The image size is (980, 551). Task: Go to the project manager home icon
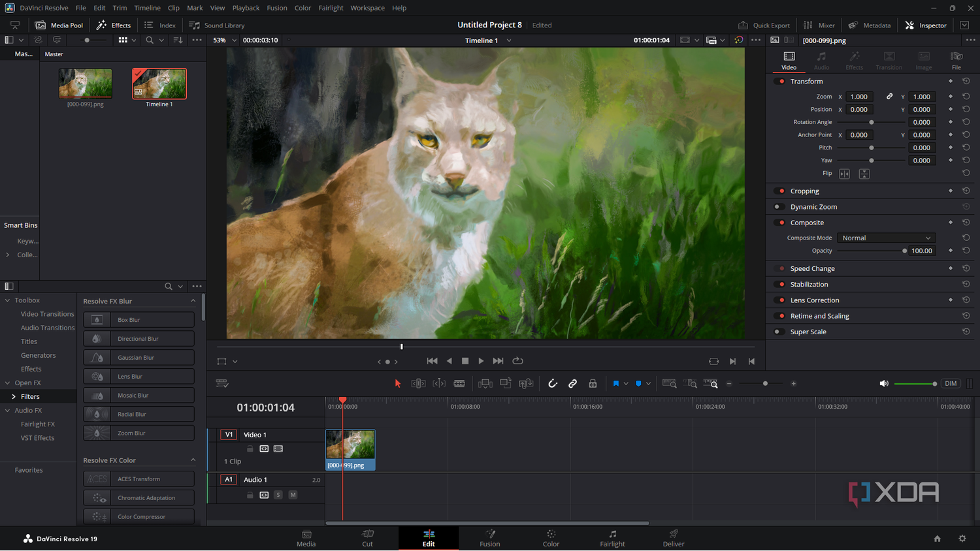[937, 539]
